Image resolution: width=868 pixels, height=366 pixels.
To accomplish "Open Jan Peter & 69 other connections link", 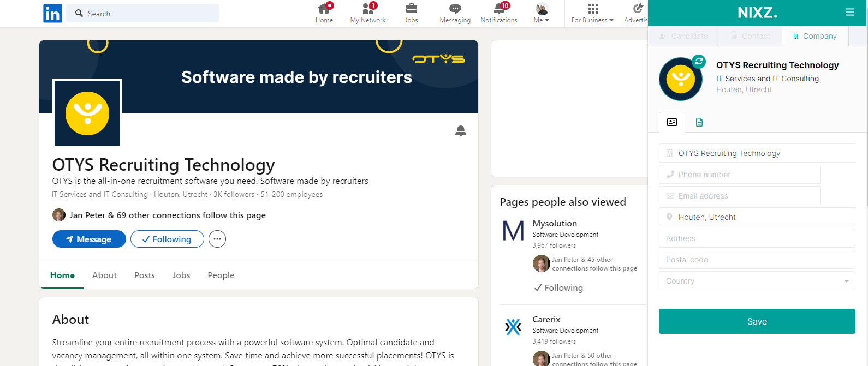I will pos(168,215).
